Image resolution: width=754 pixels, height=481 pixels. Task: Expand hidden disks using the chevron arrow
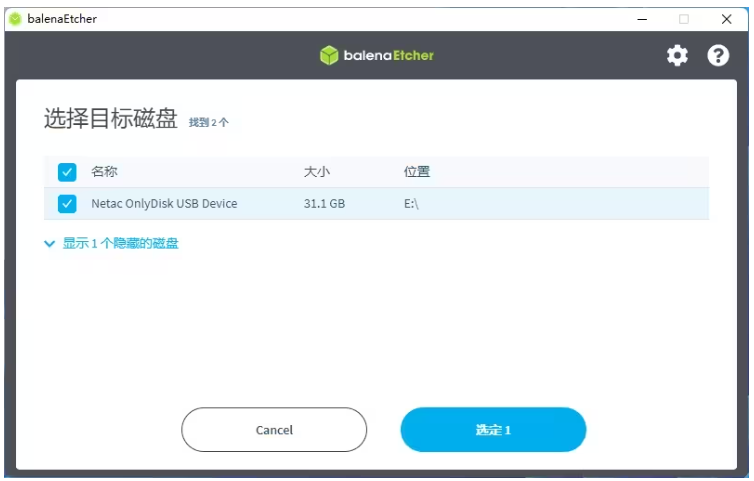point(50,243)
